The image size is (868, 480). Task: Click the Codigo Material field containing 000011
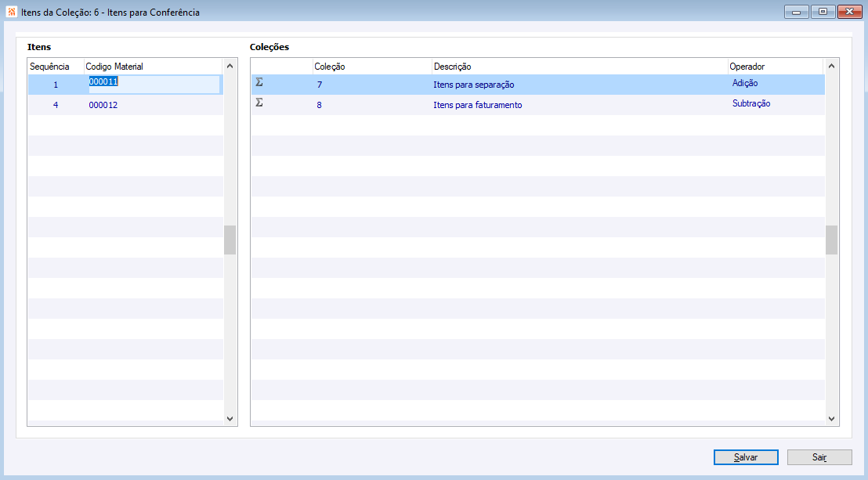click(154, 84)
